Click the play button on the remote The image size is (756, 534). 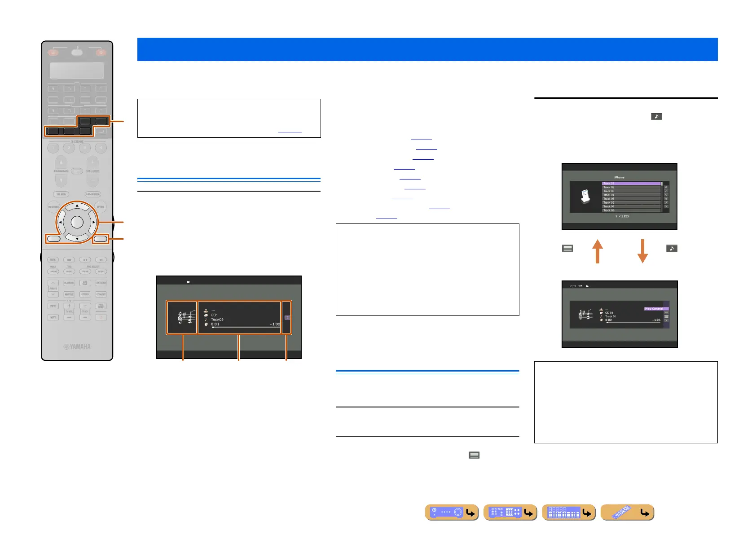pos(101,260)
